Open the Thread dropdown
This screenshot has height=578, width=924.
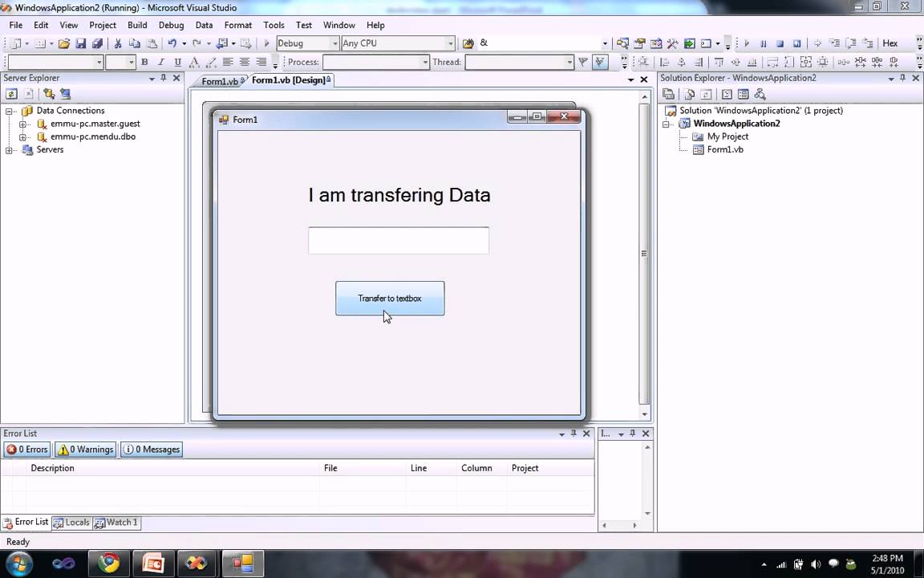(569, 62)
